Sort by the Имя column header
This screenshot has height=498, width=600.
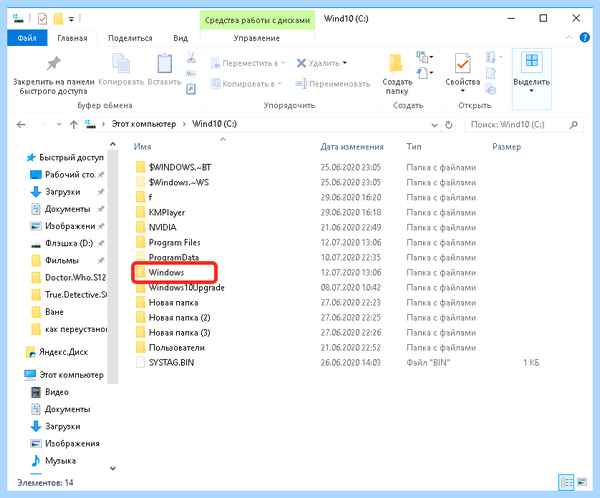click(142, 147)
